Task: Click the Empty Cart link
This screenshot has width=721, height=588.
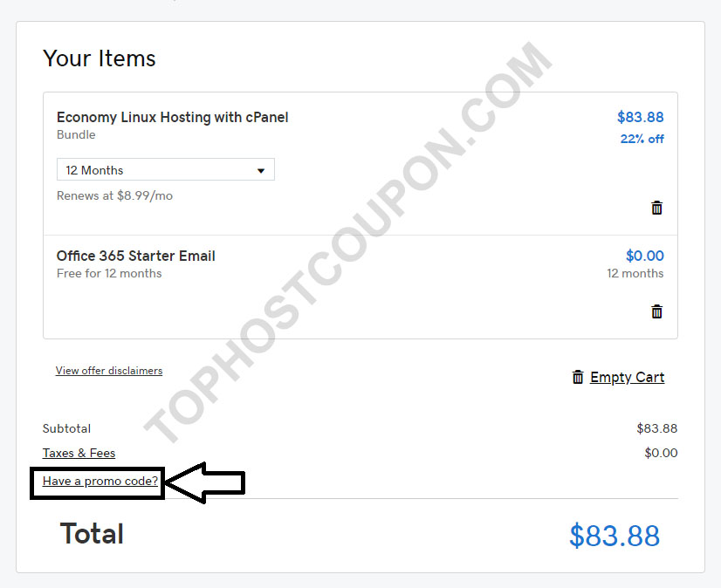Action: coord(628,377)
